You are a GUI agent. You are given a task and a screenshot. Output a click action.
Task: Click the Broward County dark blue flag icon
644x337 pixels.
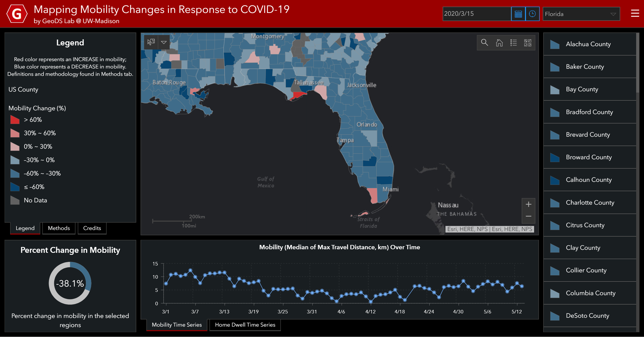coord(555,157)
